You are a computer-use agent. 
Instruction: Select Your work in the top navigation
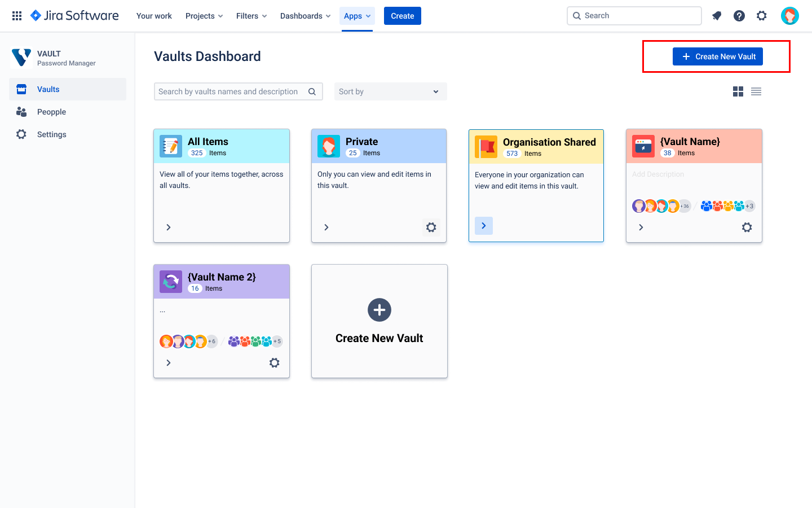pos(153,15)
